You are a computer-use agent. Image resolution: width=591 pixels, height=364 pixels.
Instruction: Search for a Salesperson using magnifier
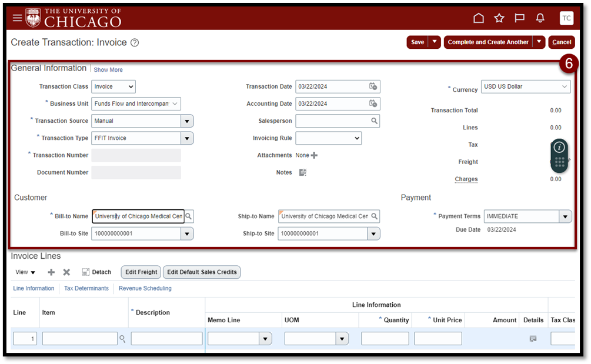[374, 121]
